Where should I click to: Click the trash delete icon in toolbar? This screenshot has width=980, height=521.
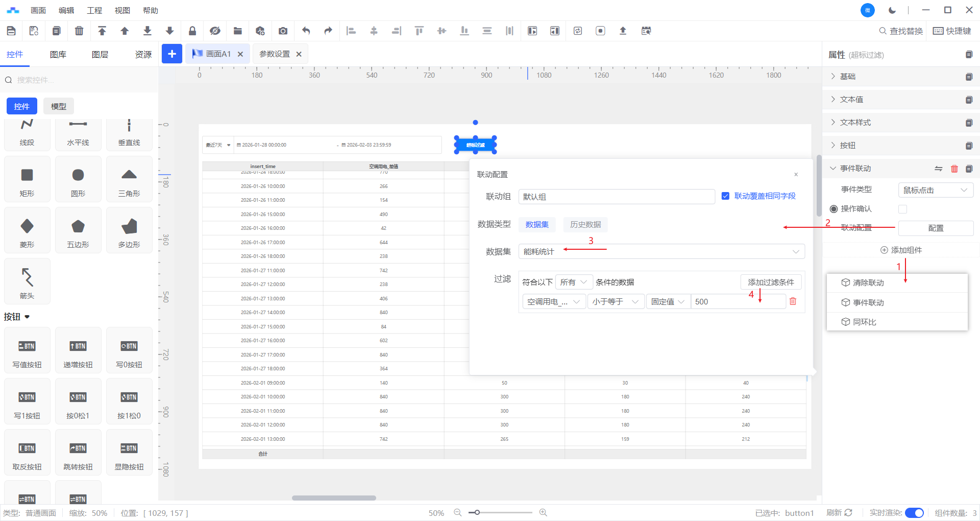79,31
